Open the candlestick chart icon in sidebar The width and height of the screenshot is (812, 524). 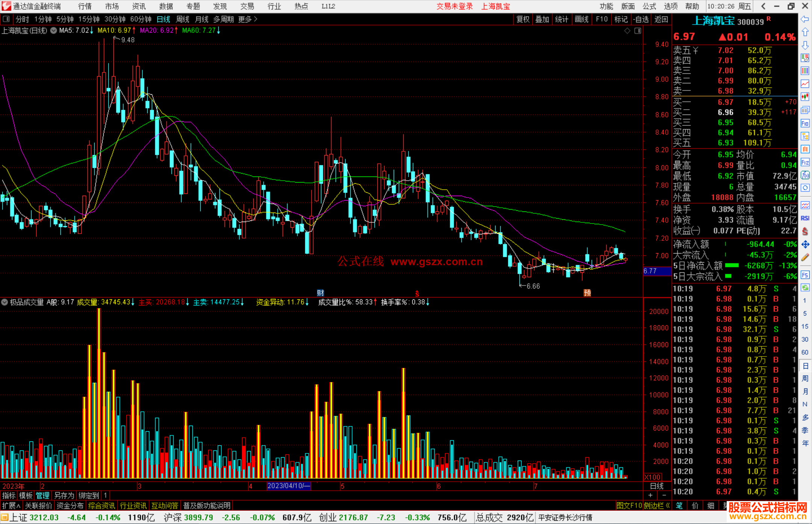coord(805,97)
